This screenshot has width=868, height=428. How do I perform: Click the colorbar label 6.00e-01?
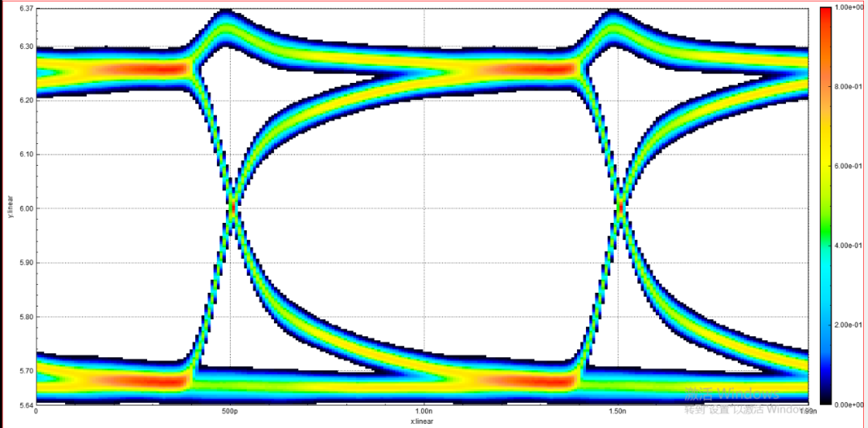pyautogui.click(x=850, y=167)
